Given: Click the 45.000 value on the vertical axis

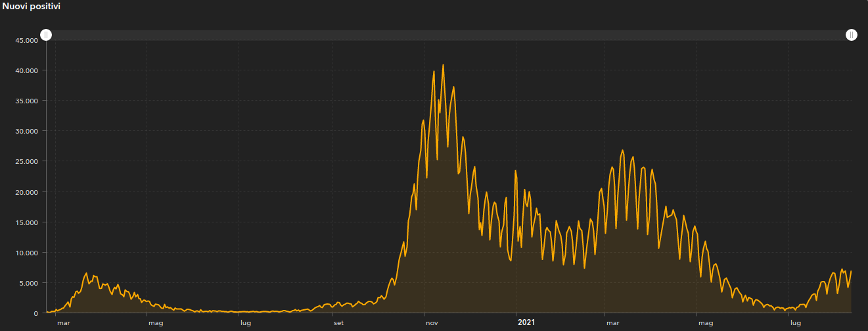Looking at the screenshot, I should click(x=27, y=40).
